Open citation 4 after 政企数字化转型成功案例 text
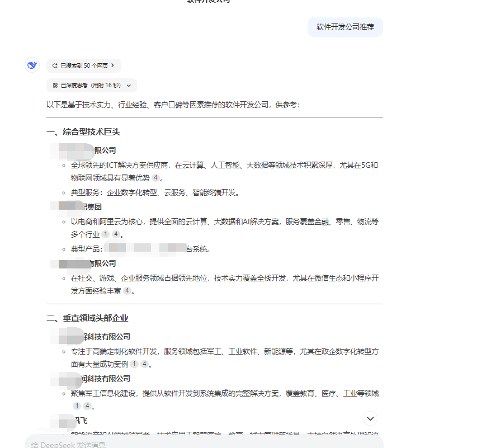This screenshot has height=448, width=477. click(x=144, y=365)
